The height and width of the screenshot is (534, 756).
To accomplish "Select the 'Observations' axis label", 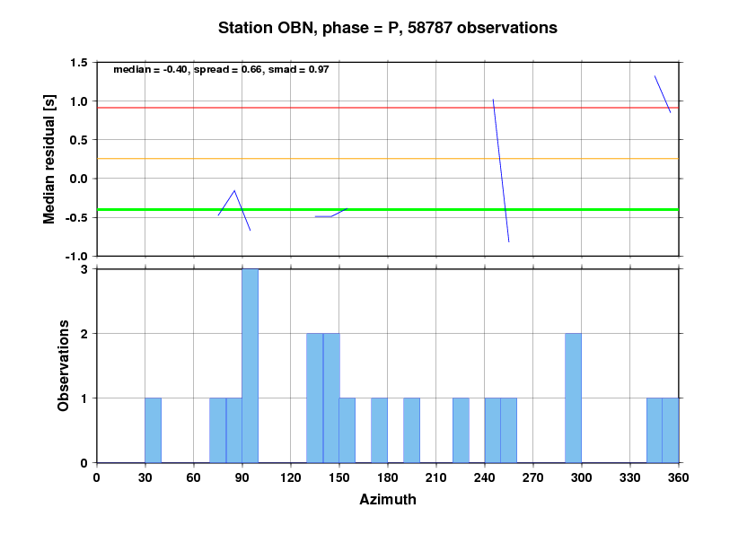I will [x=63, y=365].
